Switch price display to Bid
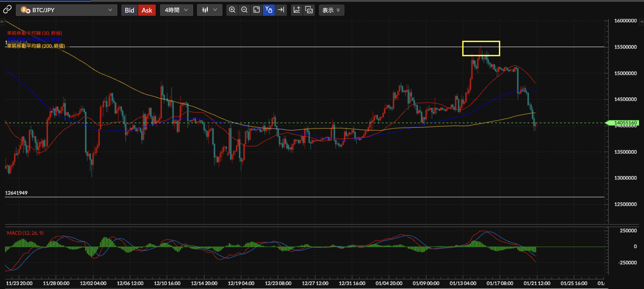Viewport: 644px width, 289px height. click(129, 10)
